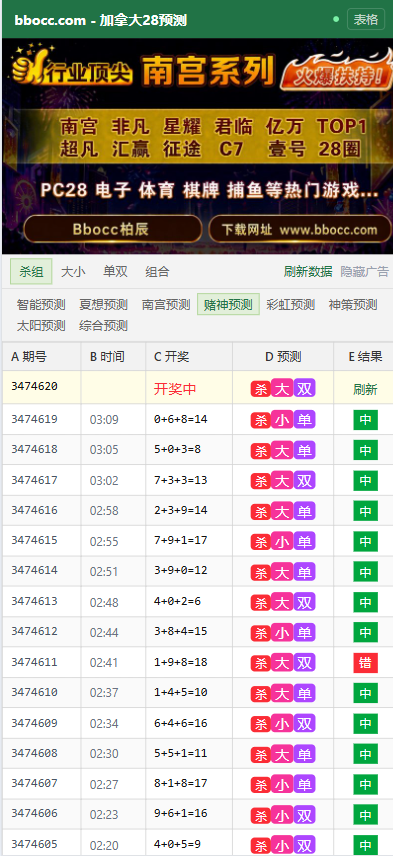Click the D 预测 column header
This screenshot has height=856, width=393.
tap(283, 356)
